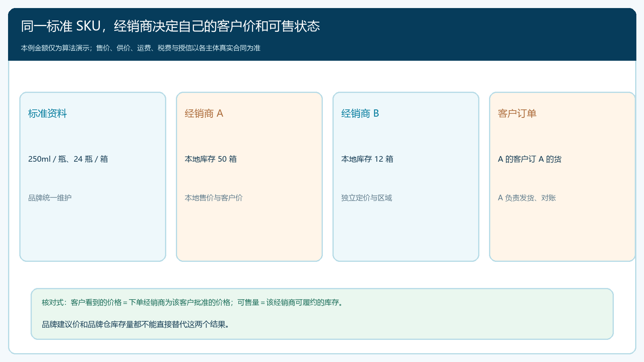644x362 pixels.
Task: Click the text 本地库存 50 箱
Action: 211,159
